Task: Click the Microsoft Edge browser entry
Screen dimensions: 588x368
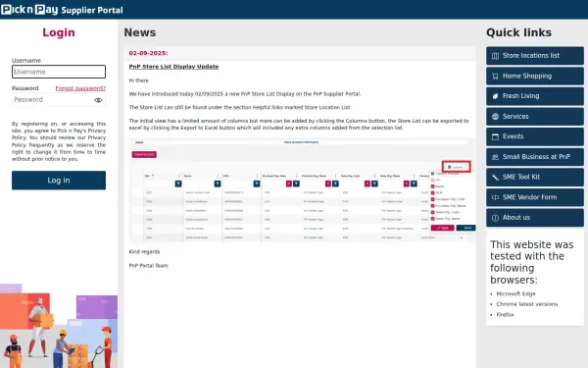Action: click(516, 293)
